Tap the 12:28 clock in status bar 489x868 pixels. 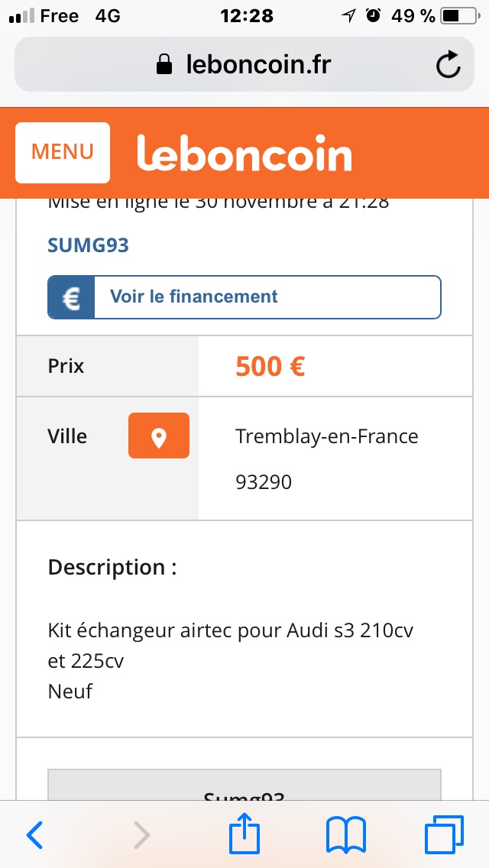tap(246, 16)
